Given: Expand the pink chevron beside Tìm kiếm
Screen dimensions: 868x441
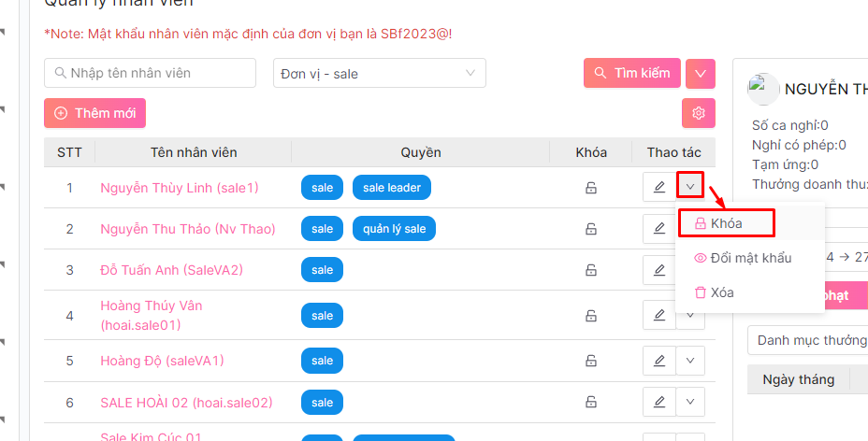Looking at the screenshot, I should coord(700,73).
